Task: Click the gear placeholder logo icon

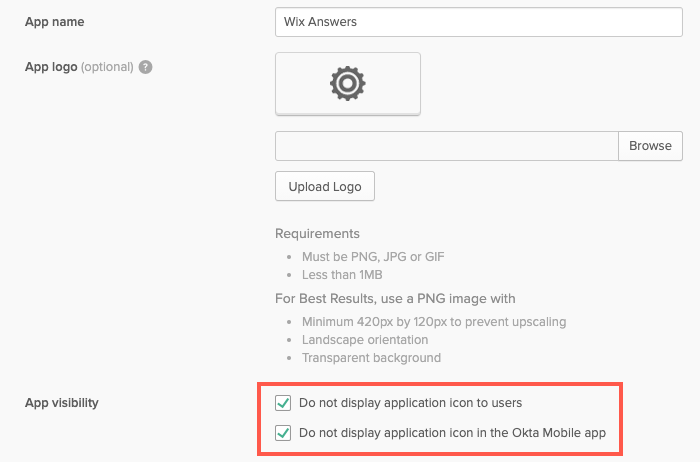Action: click(x=348, y=83)
